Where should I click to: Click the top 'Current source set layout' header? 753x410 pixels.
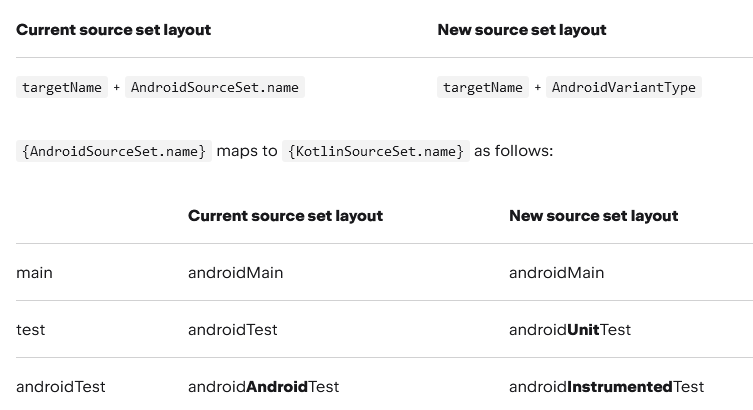point(113,30)
